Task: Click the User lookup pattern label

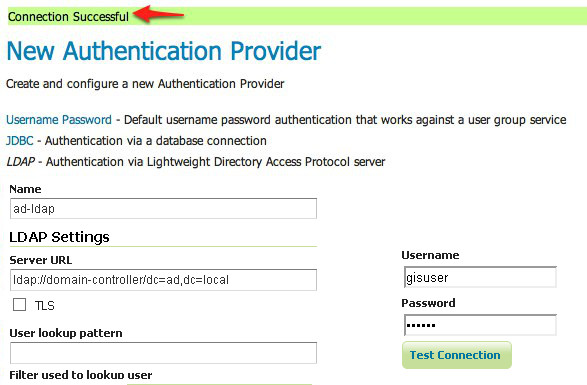Action: pyautogui.click(x=66, y=333)
